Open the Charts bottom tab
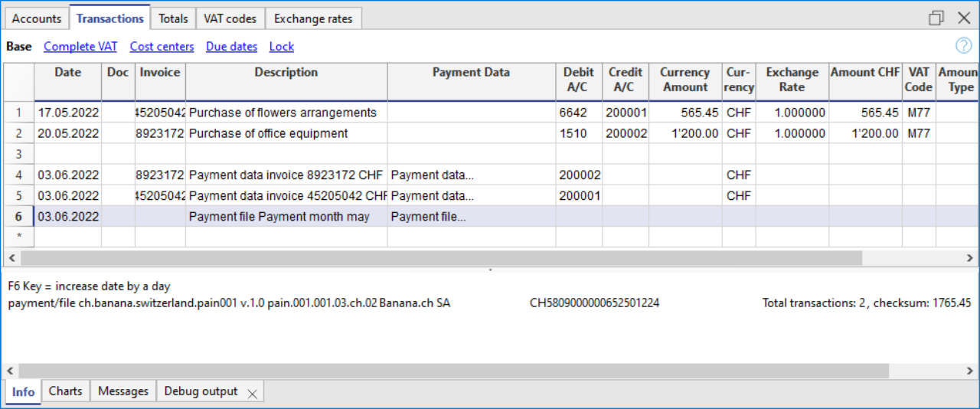The image size is (980, 409). [65, 391]
